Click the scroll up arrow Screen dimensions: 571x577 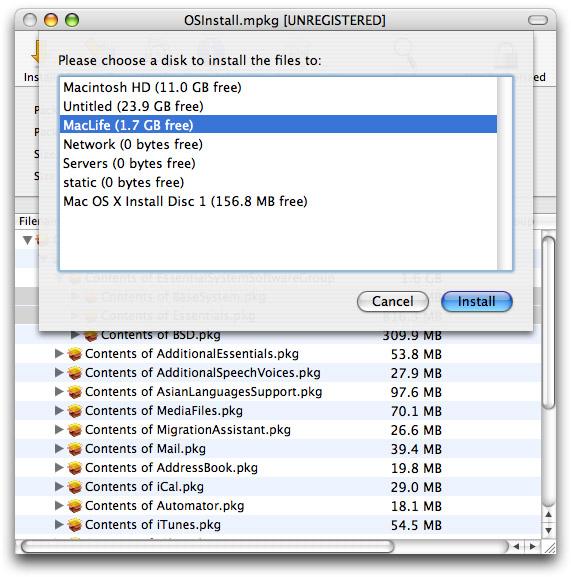549,514
